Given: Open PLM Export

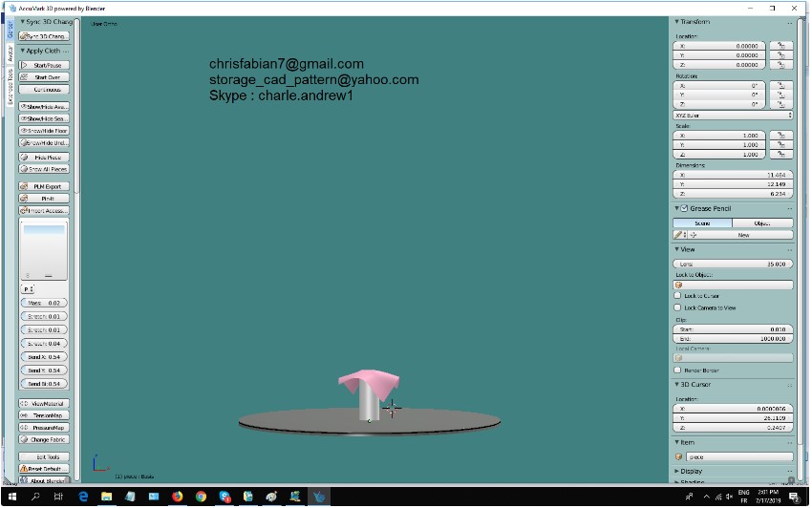Looking at the screenshot, I should point(44,186).
